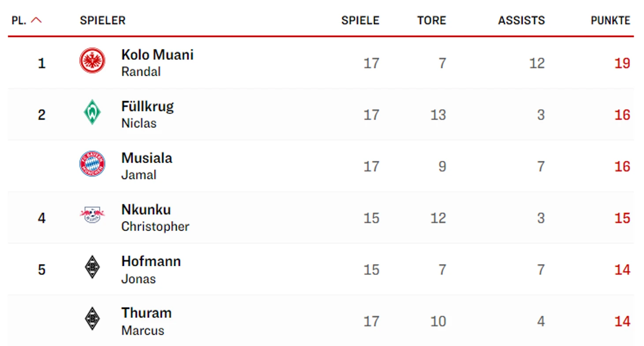Open Musiala player profile
Screen dimensions: 644x346
tap(146, 158)
